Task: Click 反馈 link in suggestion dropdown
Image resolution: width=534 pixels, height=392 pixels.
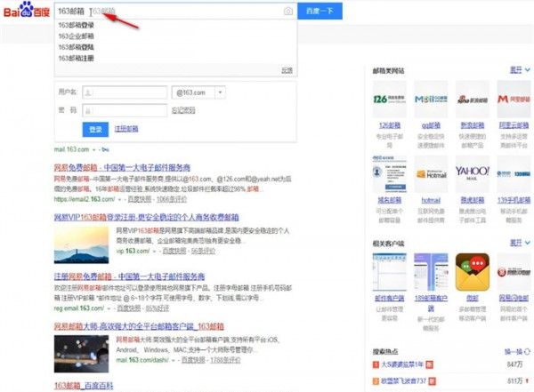Action: click(287, 70)
